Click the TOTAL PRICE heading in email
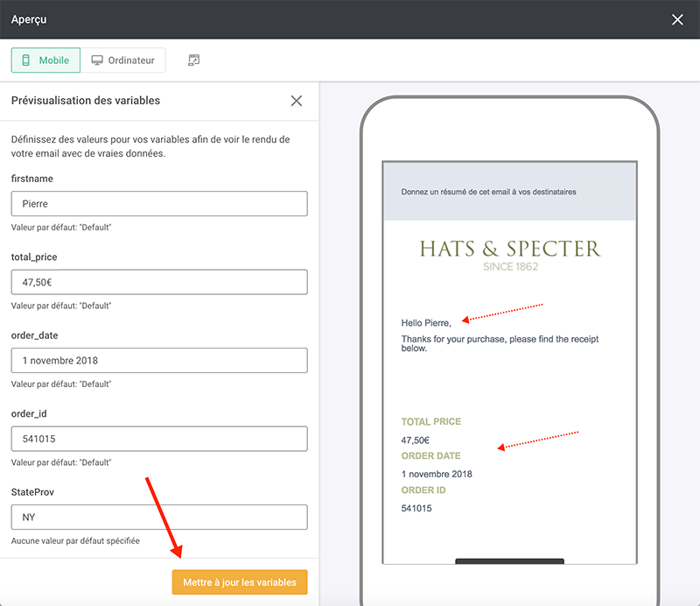Viewport: 700px width, 606px height. (x=430, y=421)
